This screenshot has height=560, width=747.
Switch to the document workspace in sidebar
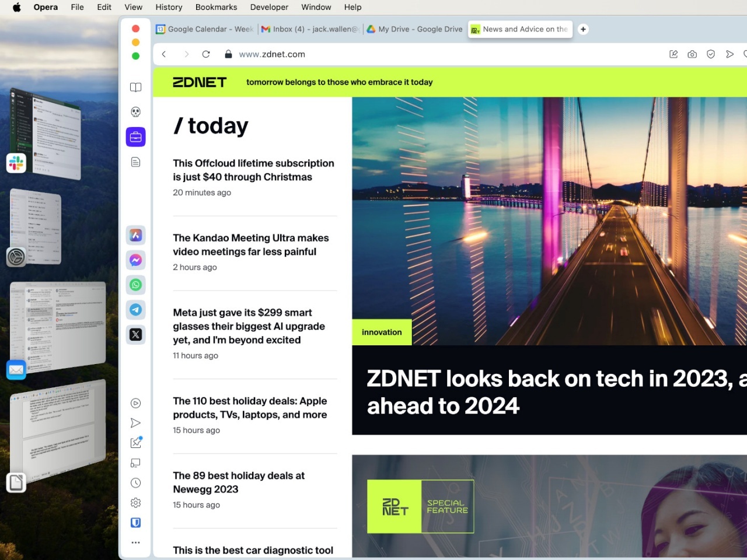(135, 162)
